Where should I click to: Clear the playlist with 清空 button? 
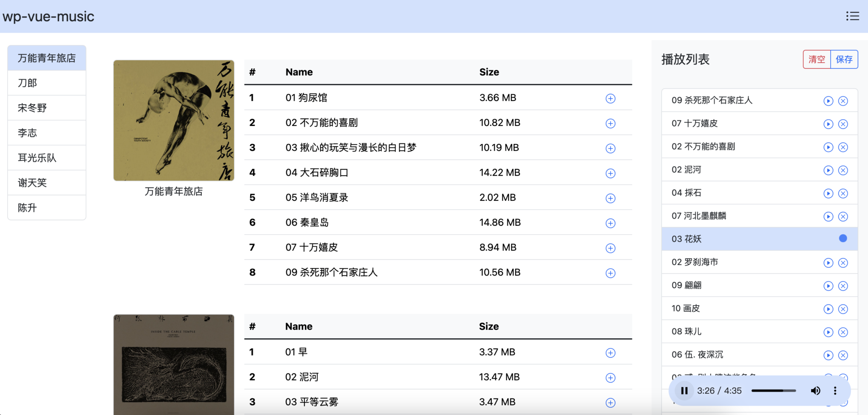(x=816, y=59)
